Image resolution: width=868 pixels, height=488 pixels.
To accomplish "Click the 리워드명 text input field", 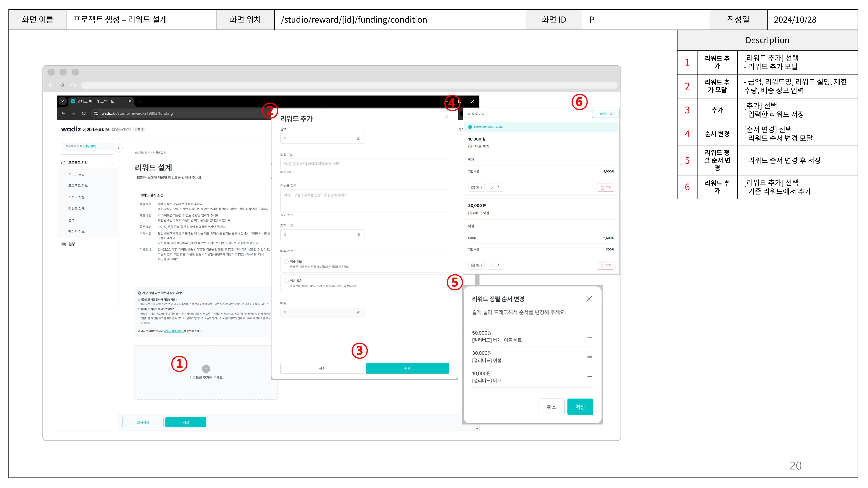I will point(364,164).
